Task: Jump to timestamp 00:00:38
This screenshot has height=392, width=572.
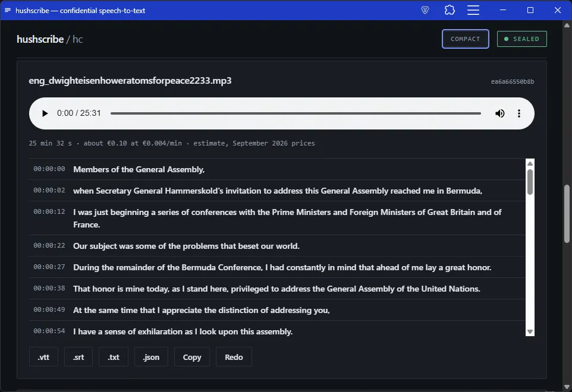Action: [x=49, y=288]
